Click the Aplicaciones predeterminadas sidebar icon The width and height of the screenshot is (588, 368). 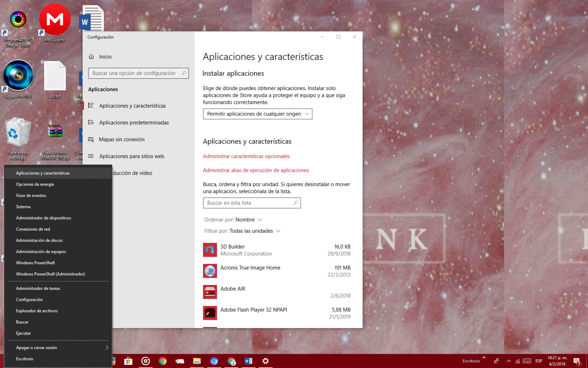coord(91,122)
